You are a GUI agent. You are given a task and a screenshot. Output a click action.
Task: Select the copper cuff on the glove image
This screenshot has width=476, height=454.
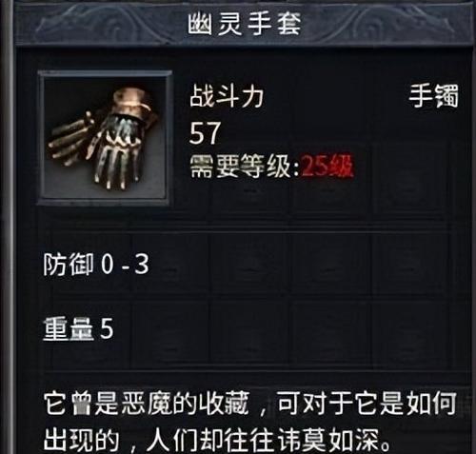pos(135,103)
